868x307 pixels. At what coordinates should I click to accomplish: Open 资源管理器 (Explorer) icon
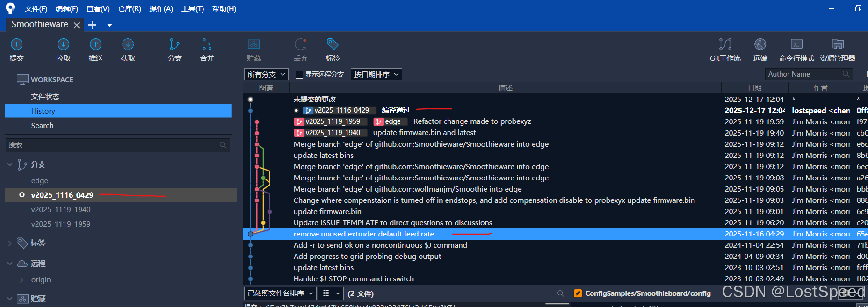tap(838, 44)
